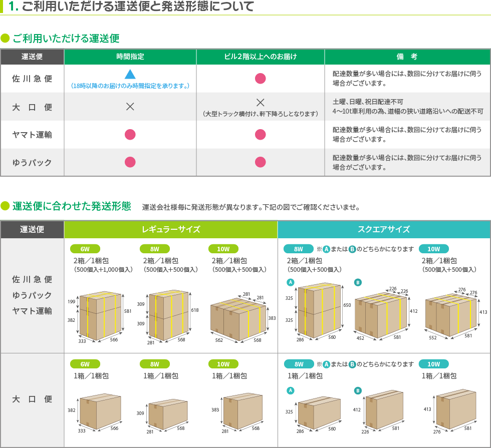
Task: Click the A marker beside the 650-high box stack
Action: tap(291, 282)
